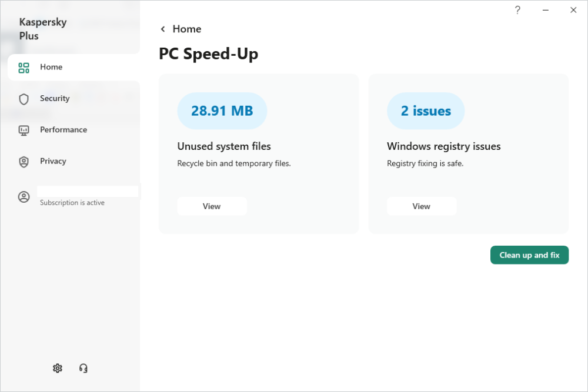Click the Performance monitor icon
Image resolution: width=588 pixels, height=392 pixels.
pos(24,130)
